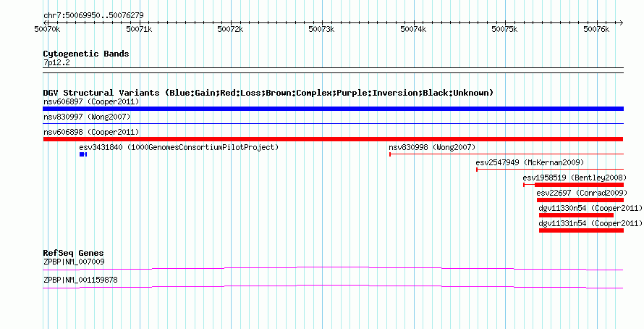Click the dgv11330n54 red variant bar

click(x=576, y=215)
